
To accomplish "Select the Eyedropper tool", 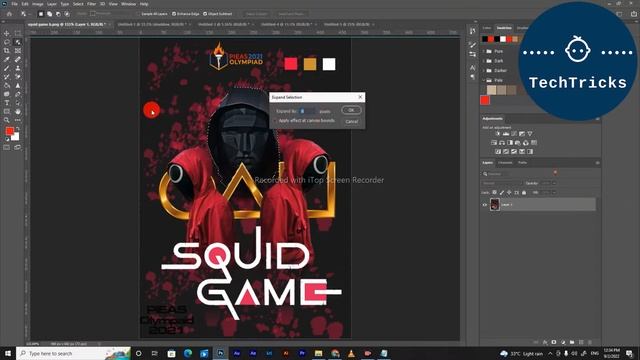I will [x=7, y=60].
